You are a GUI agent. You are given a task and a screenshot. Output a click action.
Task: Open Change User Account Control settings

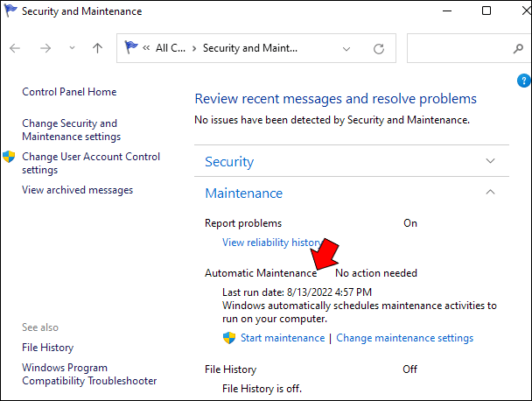[x=91, y=163]
